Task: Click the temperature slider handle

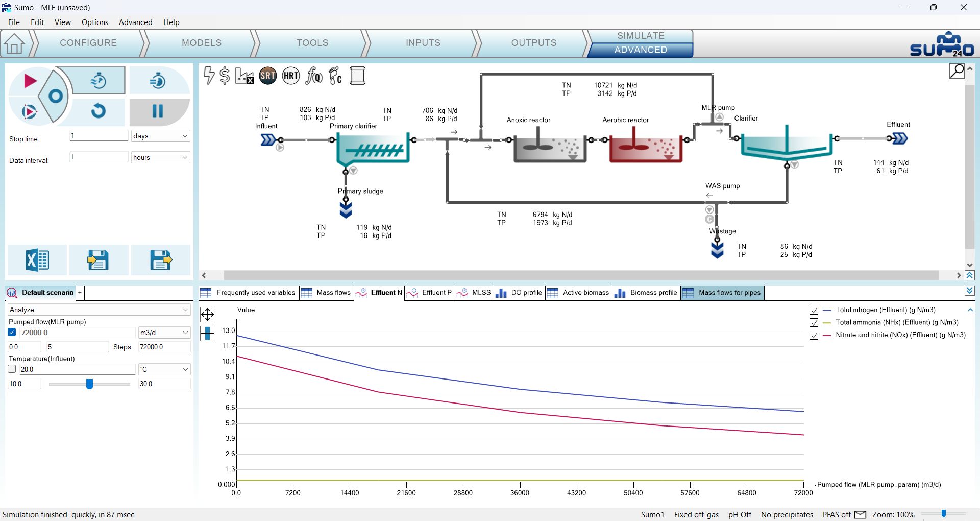Action: (x=89, y=384)
